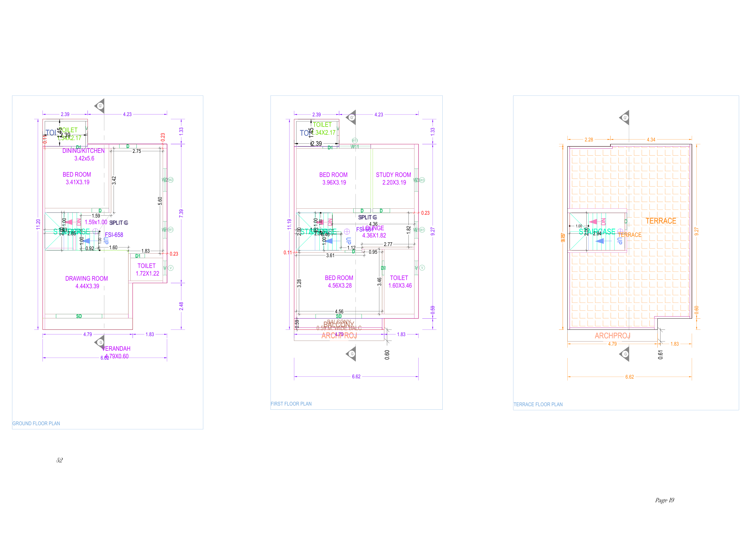Click the W2 window tag on the ground floor
The height and width of the screenshot is (534, 756).
[171, 180]
